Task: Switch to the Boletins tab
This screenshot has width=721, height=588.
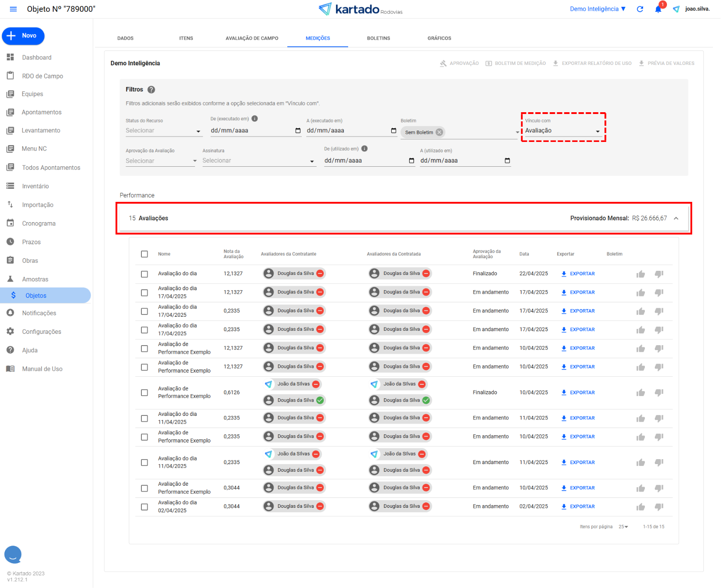Action: pyautogui.click(x=378, y=38)
